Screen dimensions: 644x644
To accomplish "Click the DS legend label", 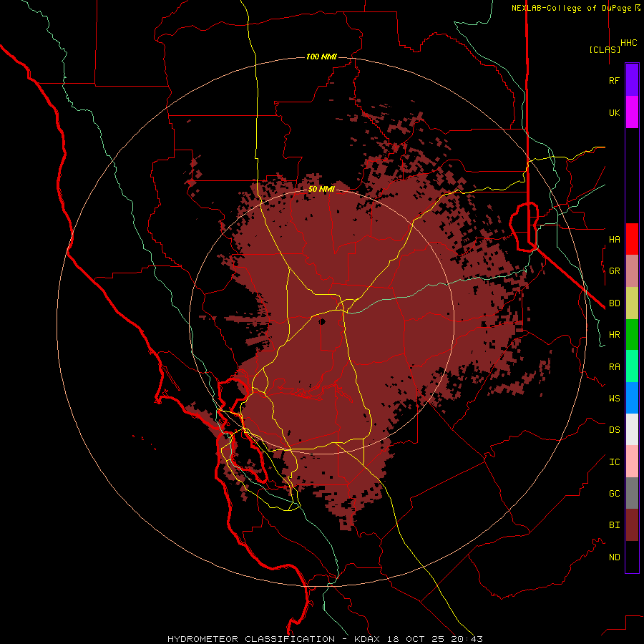I will [614, 430].
